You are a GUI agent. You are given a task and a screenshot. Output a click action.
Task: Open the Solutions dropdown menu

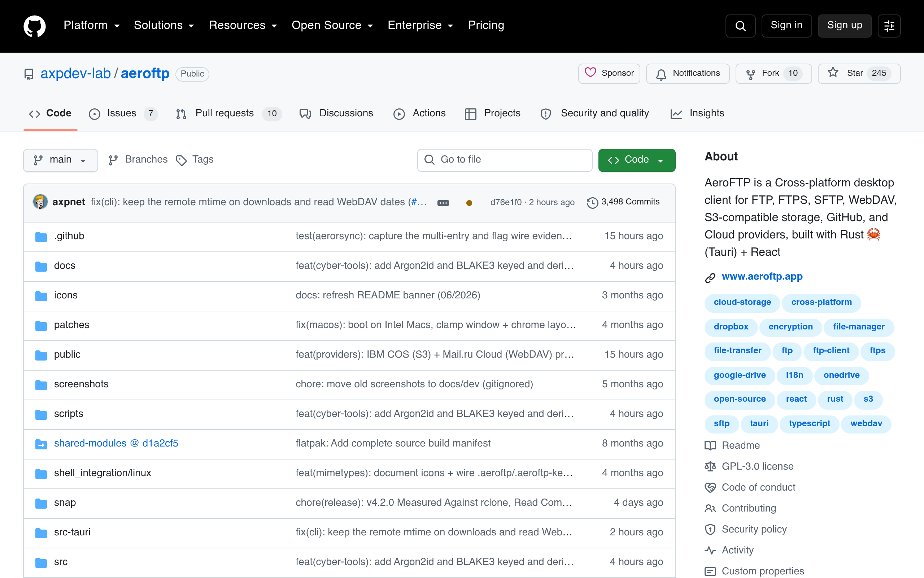(164, 25)
